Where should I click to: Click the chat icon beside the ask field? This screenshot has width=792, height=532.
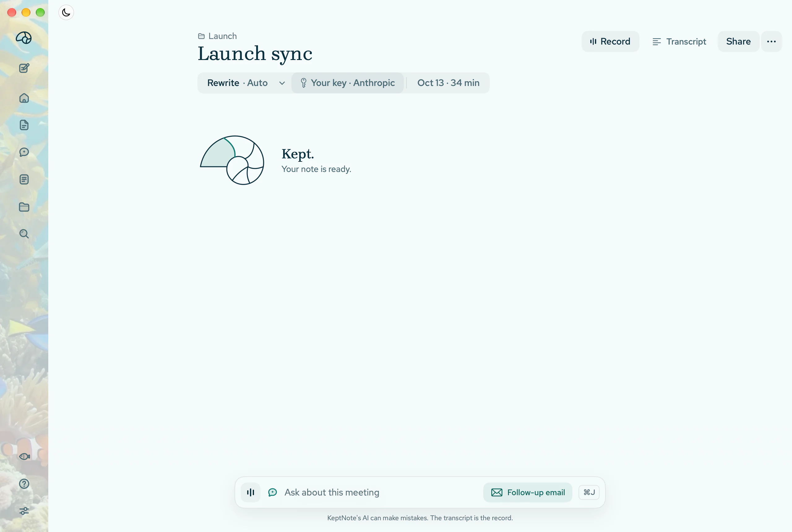click(x=273, y=492)
